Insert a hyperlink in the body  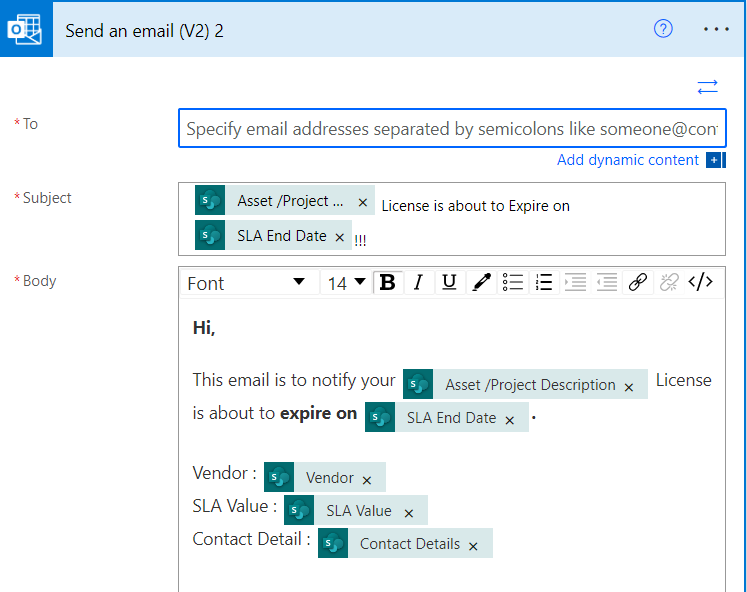point(637,283)
